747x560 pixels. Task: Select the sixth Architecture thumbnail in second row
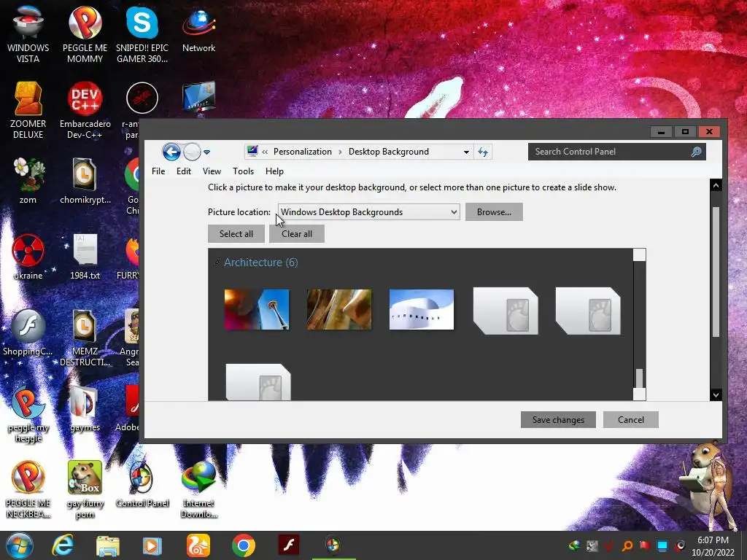pos(258,382)
